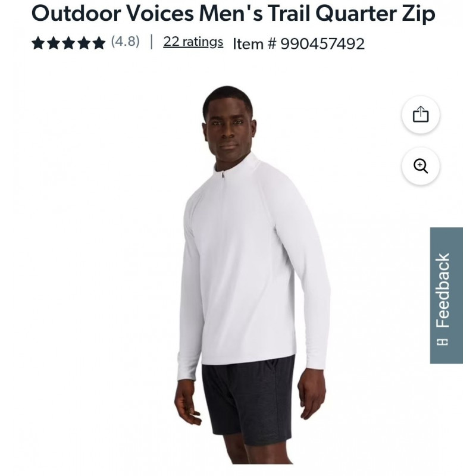The image size is (476, 476).
Task: Open the 22 ratings link
Action: [193, 42]
